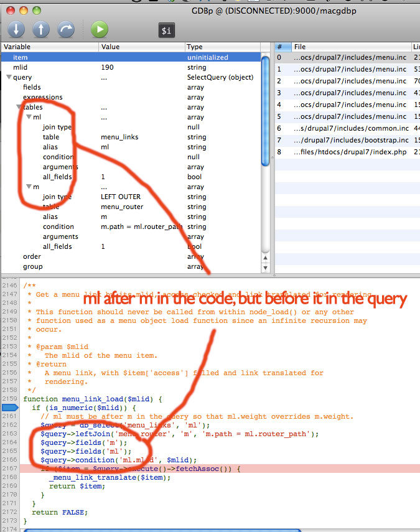The height and width of the screenshot is (532, 420).
Task: Click the yellow minimize window button
Action: [24, 11]
